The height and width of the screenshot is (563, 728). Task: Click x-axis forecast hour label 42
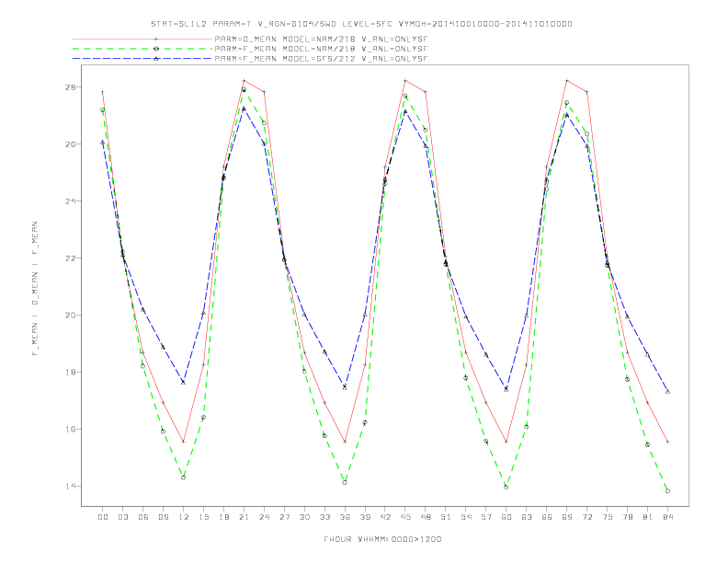(385, 517)
